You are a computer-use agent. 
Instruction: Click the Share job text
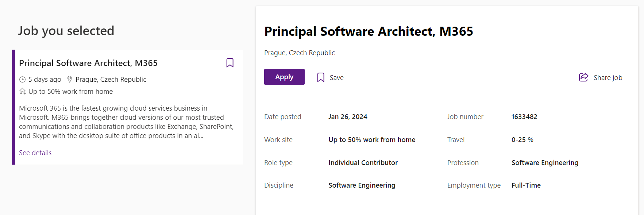(x=608, y=78)
